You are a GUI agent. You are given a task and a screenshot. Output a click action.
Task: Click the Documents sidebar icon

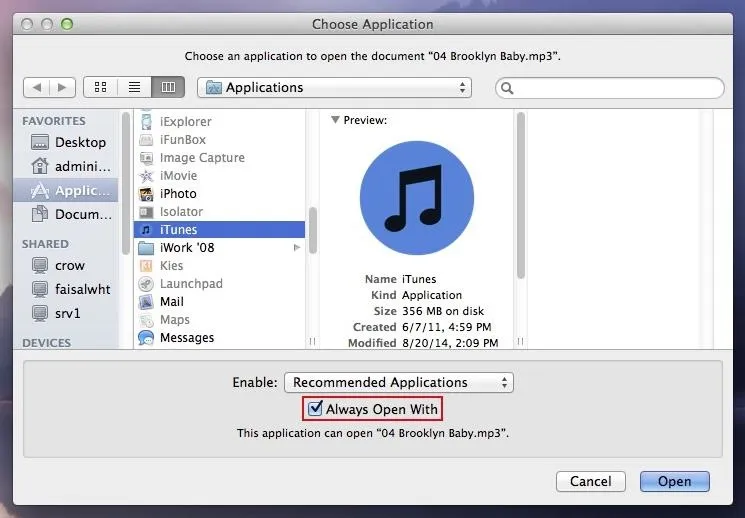(40, 214)
